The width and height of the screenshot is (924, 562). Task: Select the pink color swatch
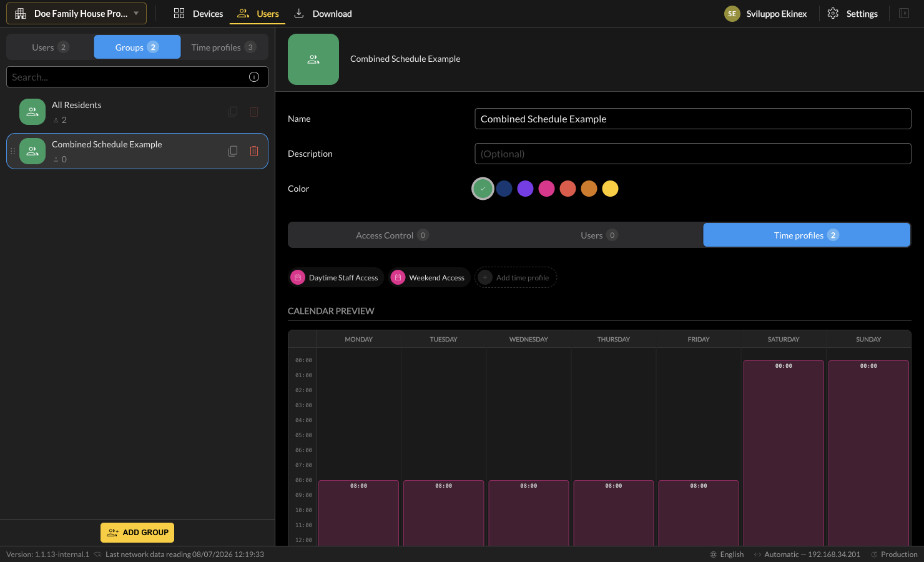pos(547,189)
